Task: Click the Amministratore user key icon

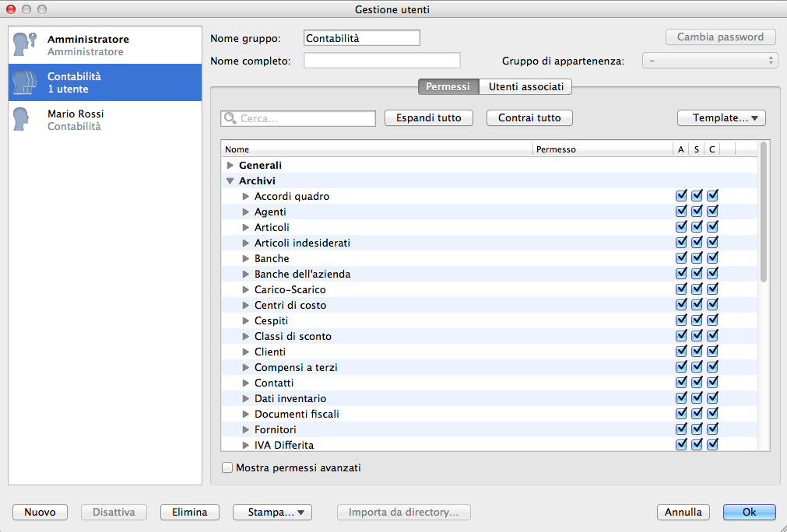Action: (x=26, y=45)
